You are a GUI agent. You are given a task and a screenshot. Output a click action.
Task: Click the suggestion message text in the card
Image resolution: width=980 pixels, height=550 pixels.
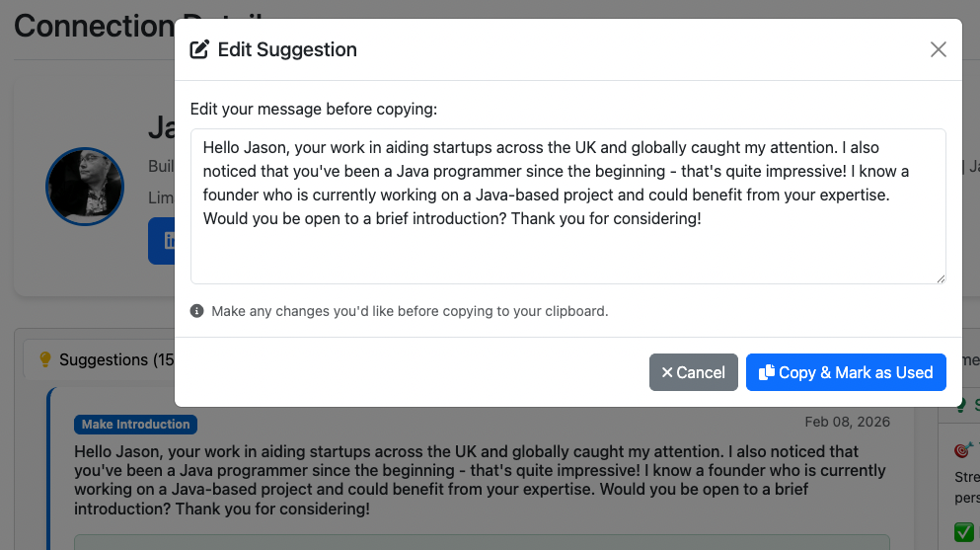480,480
